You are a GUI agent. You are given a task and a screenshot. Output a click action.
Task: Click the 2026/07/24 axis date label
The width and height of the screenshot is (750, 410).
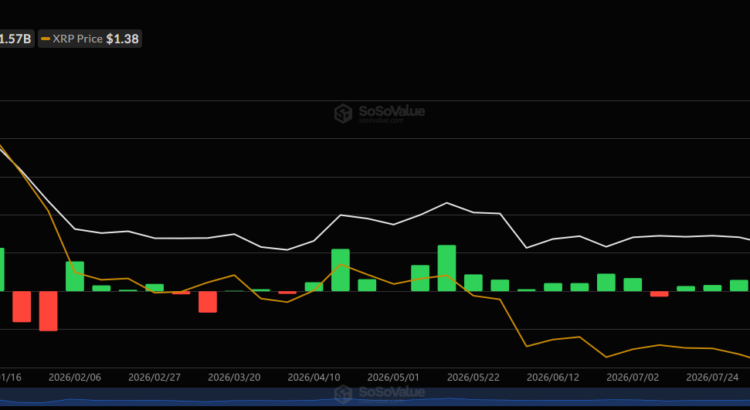713,377
